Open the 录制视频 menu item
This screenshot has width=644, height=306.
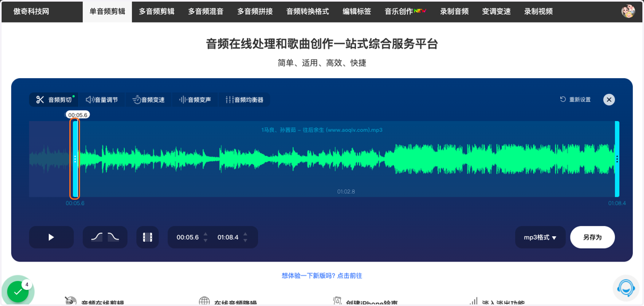click(538, 11)
